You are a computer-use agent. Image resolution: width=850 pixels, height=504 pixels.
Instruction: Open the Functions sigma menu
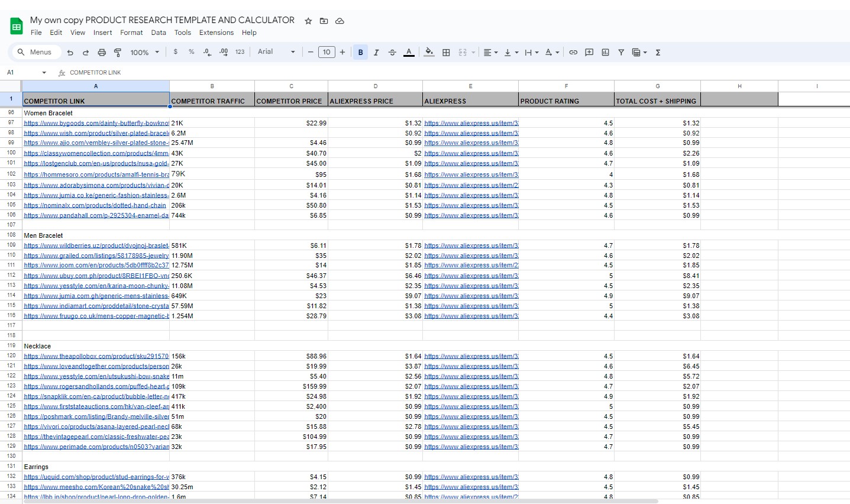pos(658,52)
